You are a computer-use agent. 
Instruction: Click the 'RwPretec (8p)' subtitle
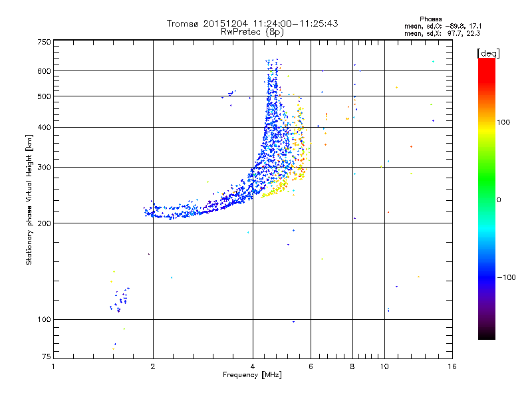pyautogui.click(x=252, y=32)
